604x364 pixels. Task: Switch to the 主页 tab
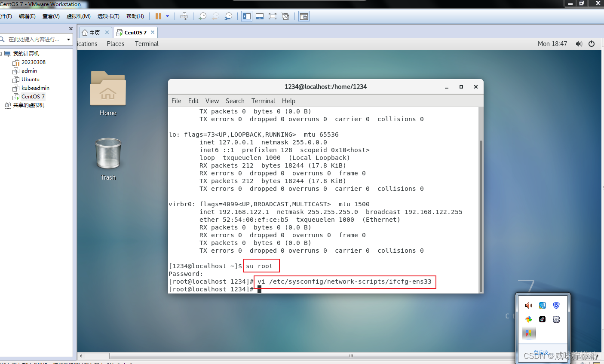[x=95, y=32]
